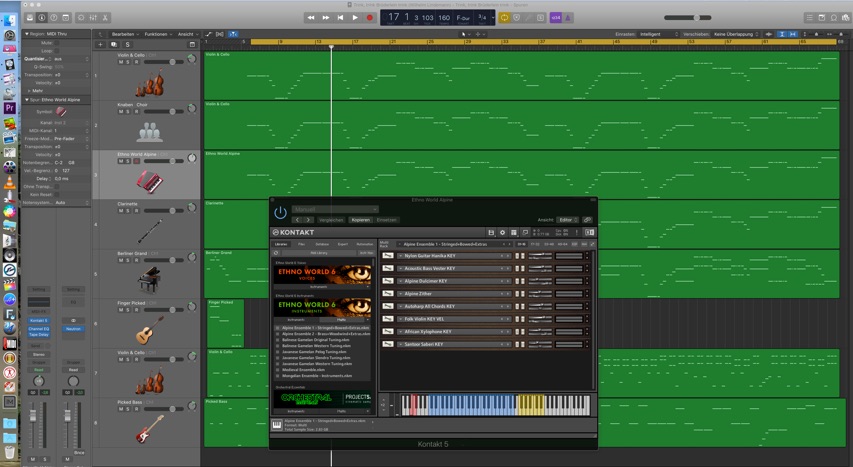The height and width of the screenshot is (467, 853).
Task: Click the Record button in transport
Action: 369,17
